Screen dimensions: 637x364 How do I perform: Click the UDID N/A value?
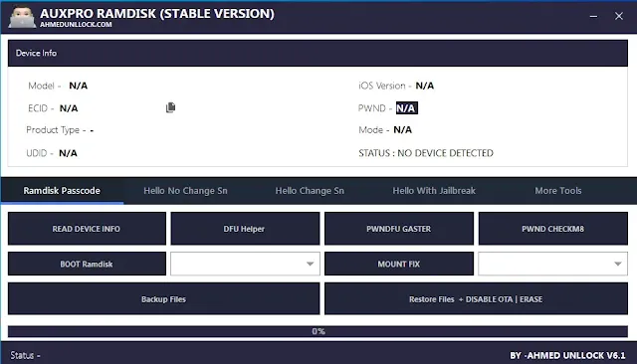[x=68, y=153]
